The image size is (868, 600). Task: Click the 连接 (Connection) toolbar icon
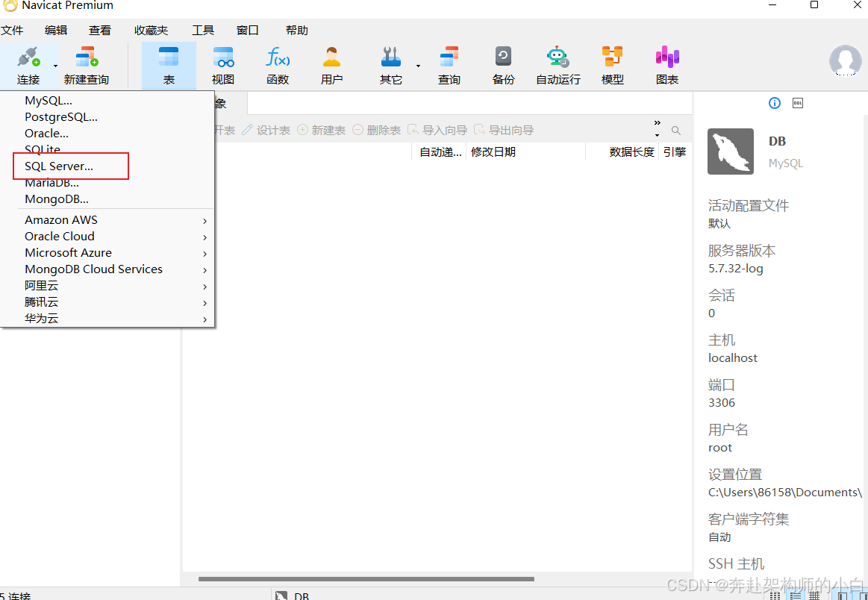(x=28, y=66)
